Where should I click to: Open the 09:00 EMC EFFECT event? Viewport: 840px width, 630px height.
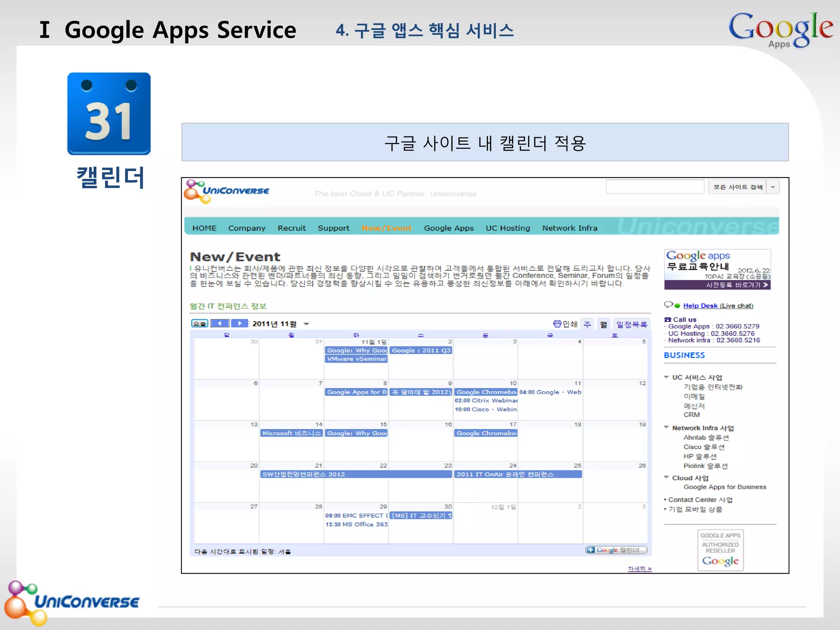(356, 516)
